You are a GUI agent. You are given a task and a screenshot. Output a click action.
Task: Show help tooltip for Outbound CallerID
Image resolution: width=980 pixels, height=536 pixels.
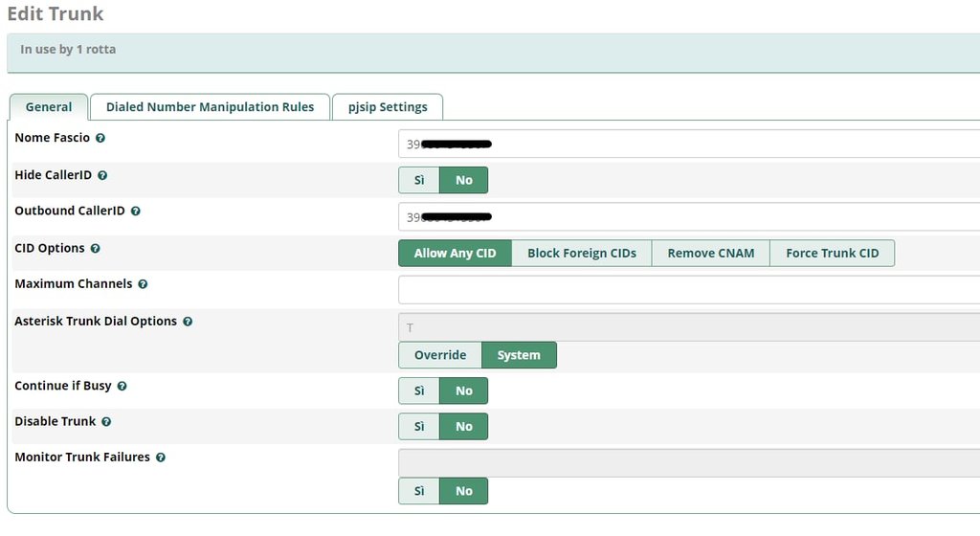pos(136,212)
